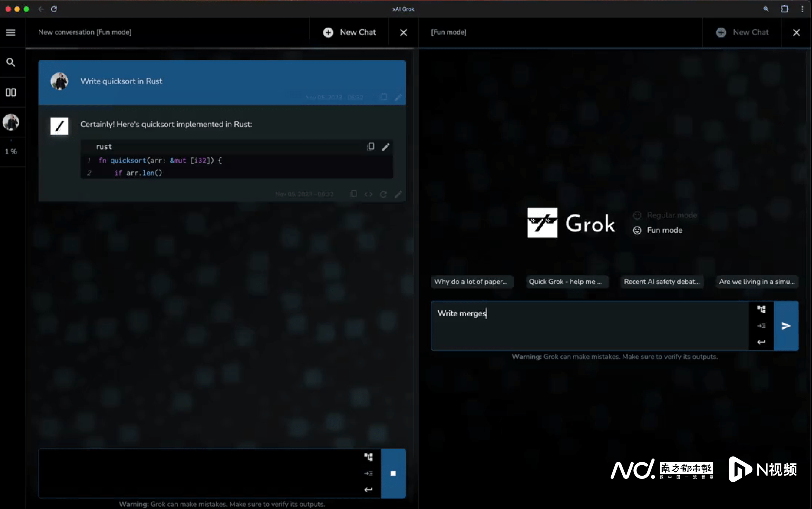Viewport: 812px width, 509px height.
Task: Open user profile avatar in sidebar
Action: (x=11, y=122)
